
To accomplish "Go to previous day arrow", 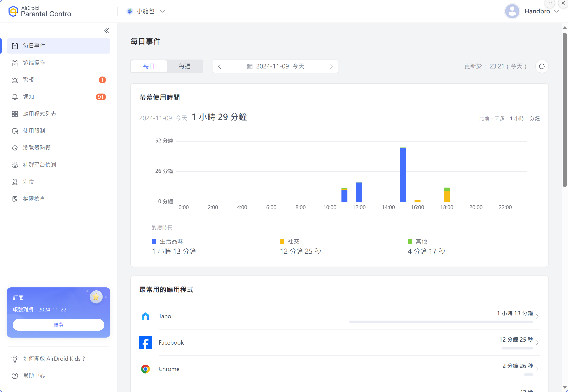I will pyautogui.click(x=220, y=66).
